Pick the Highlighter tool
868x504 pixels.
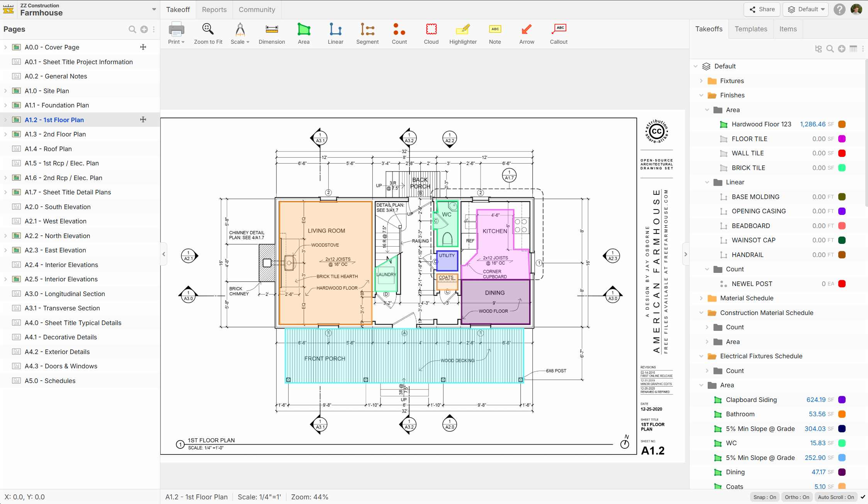coord(463,34)
